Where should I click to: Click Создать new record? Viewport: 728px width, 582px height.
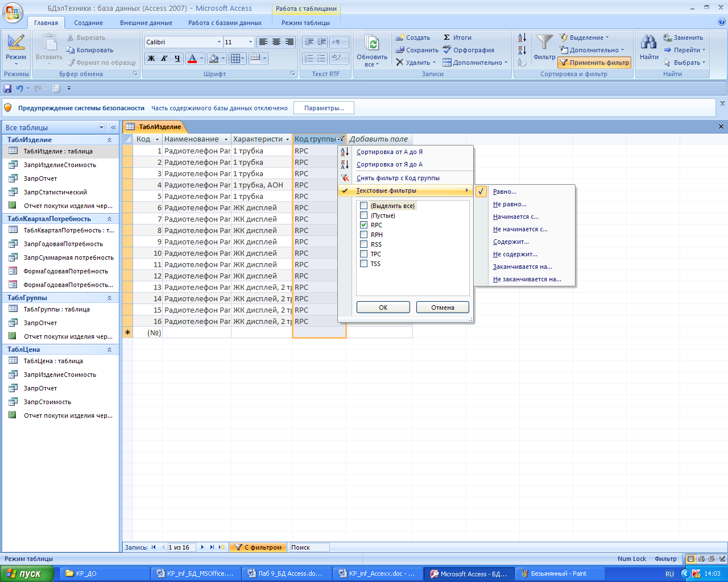point(413,38)
